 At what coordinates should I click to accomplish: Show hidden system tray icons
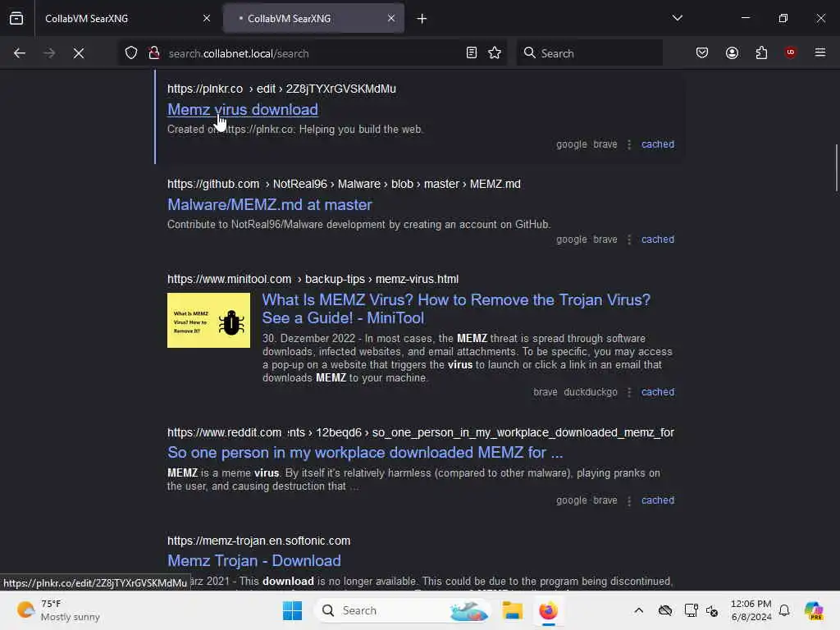pos(638,610)
